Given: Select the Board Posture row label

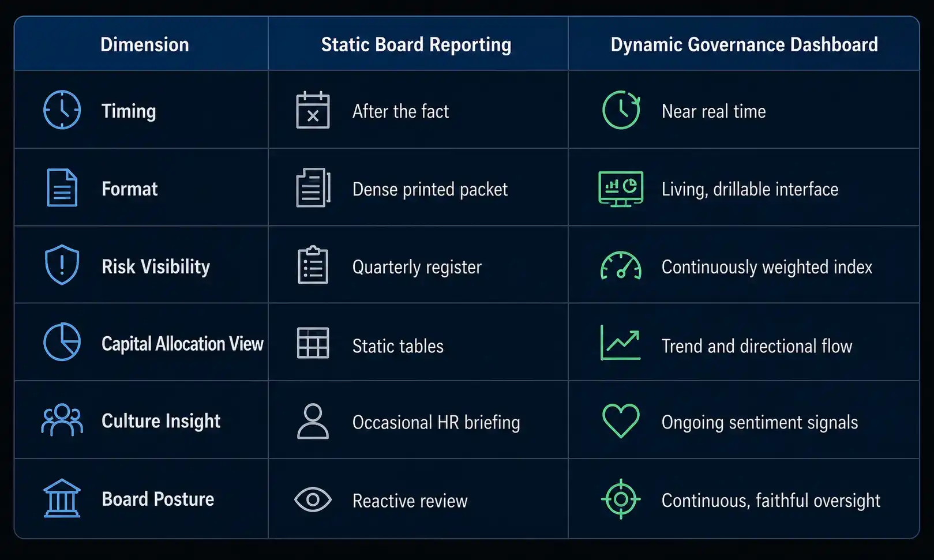Looking at the screenshot, I should pyautogui.click(x=157, y=499).
